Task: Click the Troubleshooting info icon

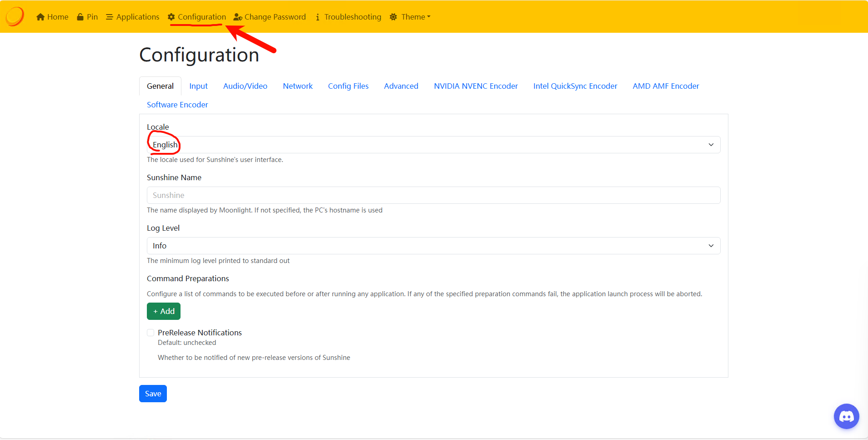Action: tap(317, 17)
